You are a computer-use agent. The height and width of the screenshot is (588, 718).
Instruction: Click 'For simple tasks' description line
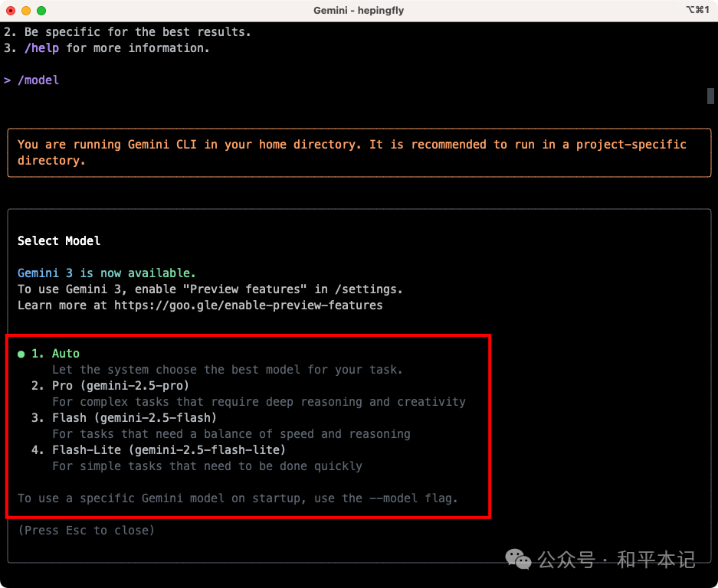[207, 465]
